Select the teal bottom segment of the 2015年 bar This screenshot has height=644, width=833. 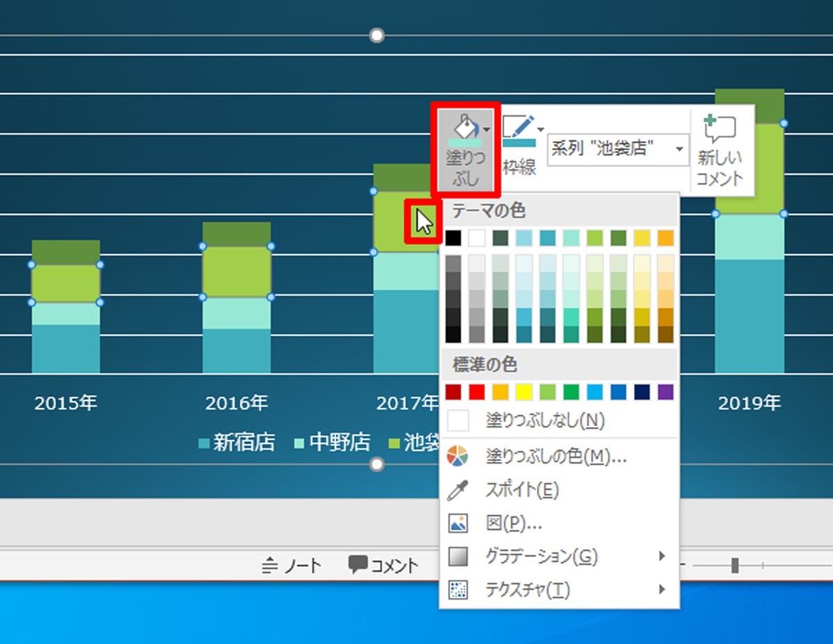coord(66,348)
